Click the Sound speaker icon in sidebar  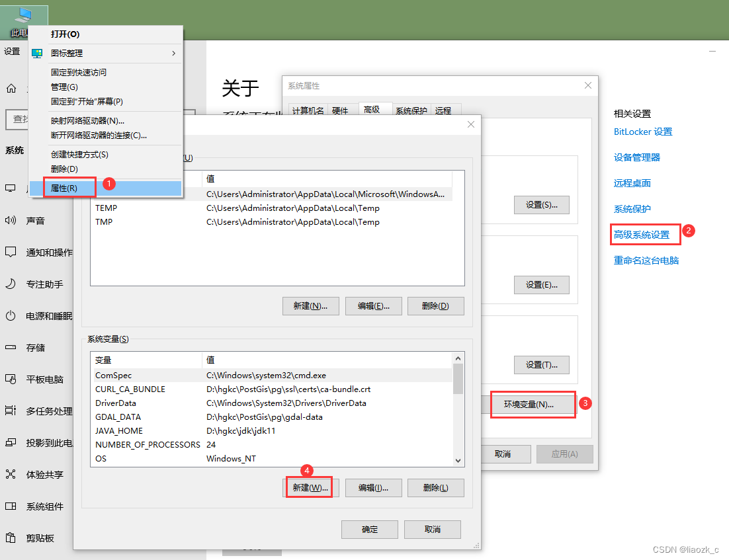10,220
